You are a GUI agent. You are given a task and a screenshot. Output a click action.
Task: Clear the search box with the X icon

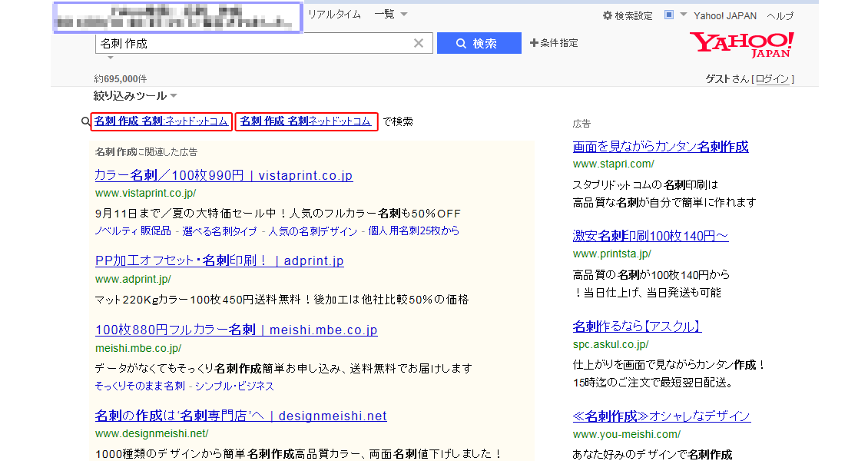tap(419, 43)
